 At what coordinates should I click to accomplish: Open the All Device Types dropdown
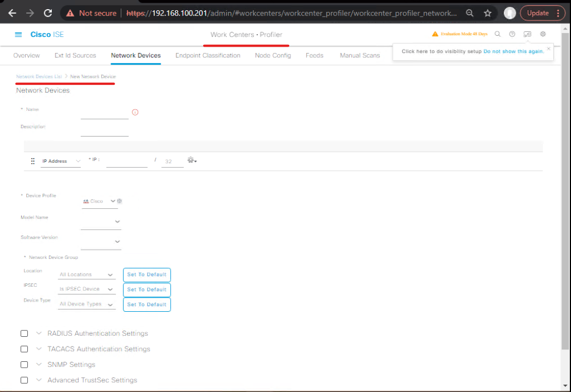tap(87, 304)
